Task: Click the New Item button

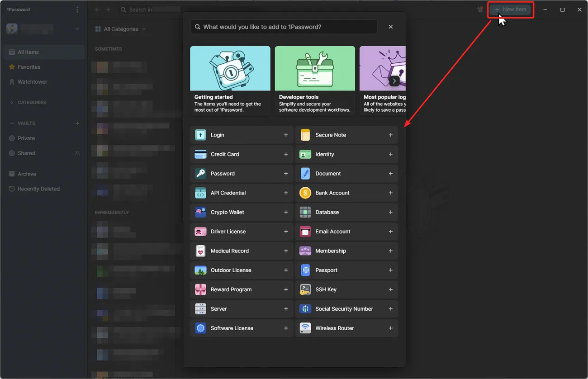Action: pos(510,9)
